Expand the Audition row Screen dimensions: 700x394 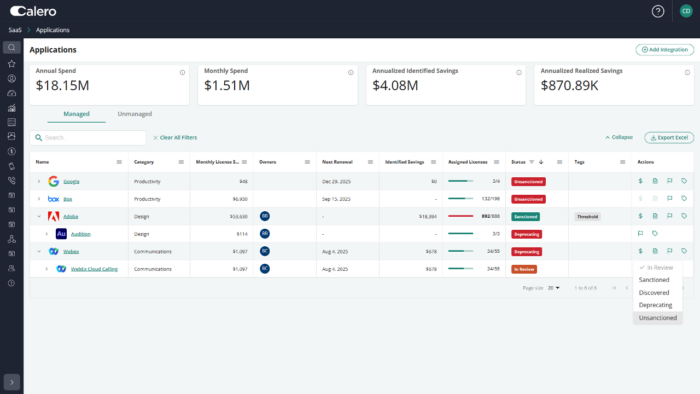[46, 234]
